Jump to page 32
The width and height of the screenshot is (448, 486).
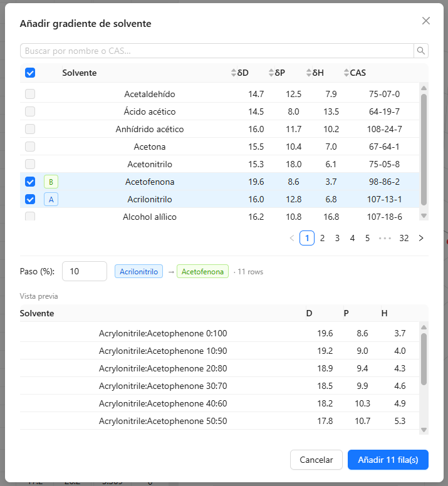pos(404,238)
